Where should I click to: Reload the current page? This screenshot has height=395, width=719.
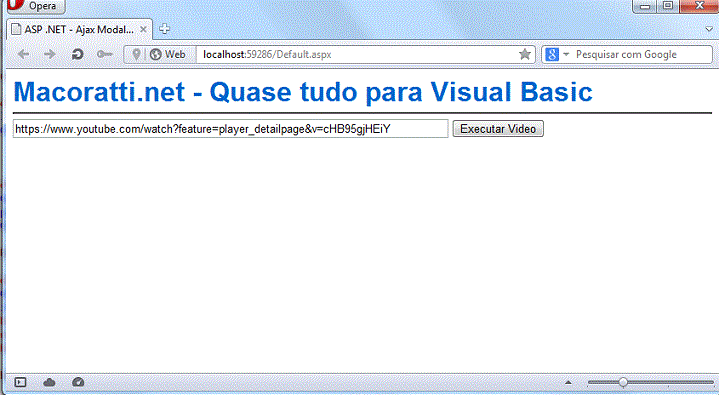tap(77, 55)
